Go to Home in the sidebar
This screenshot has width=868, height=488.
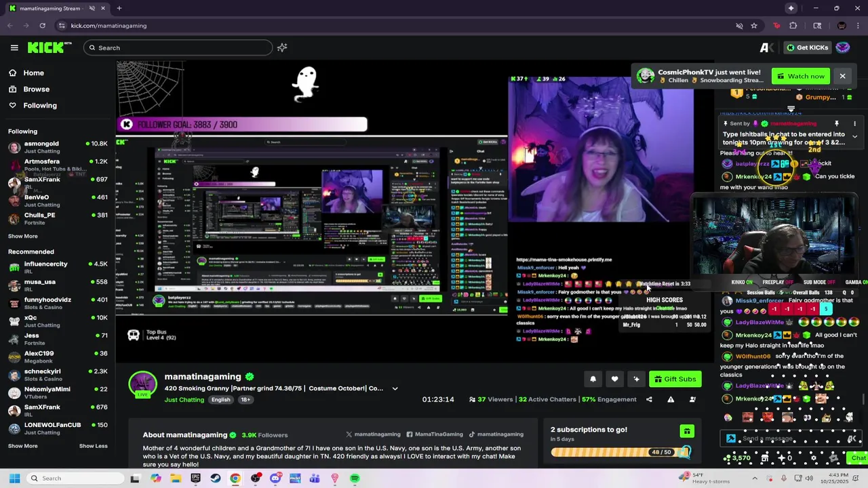tap(26, 73)
